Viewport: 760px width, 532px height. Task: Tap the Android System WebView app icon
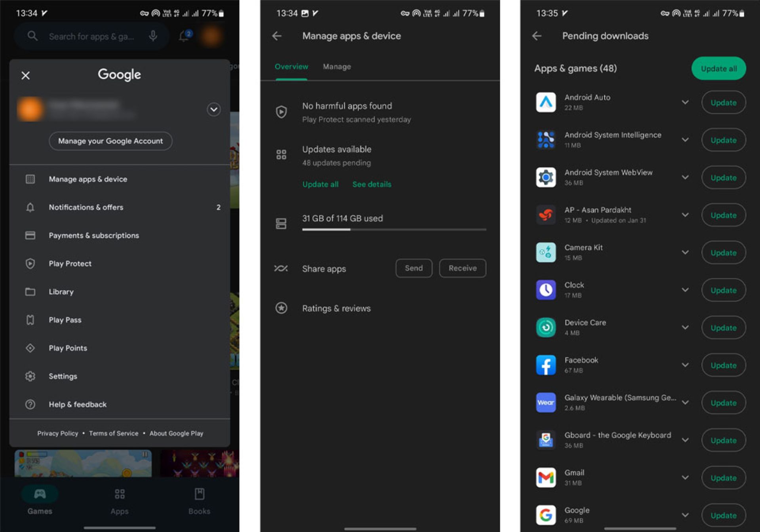[546, 177]
